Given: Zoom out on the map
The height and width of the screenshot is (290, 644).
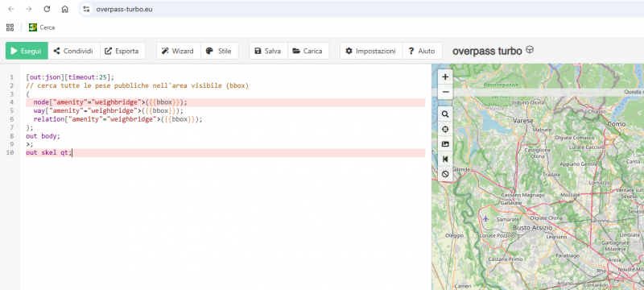Looking at the screenshot, I should pos(445,92).
